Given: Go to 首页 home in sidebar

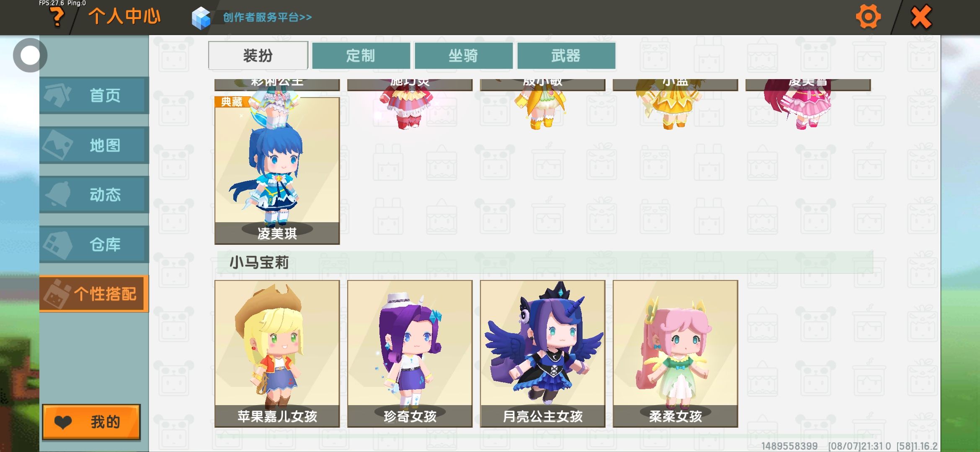Looking at the screenshot, I should coord(94,95).
